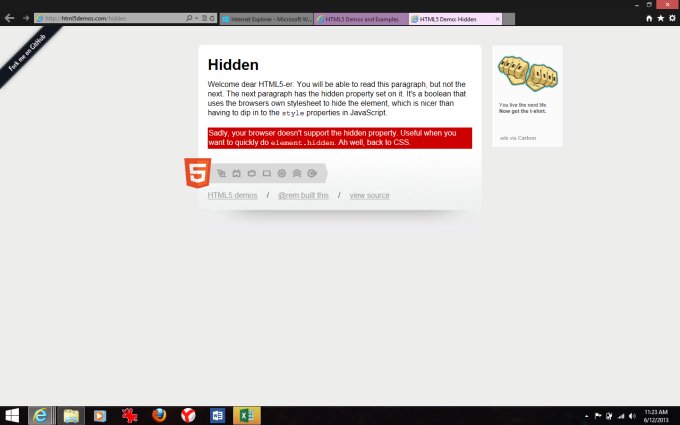
Task: Click the 'Welcome dear HTML5-er' paragraph
Action: [x=337, y=98]
